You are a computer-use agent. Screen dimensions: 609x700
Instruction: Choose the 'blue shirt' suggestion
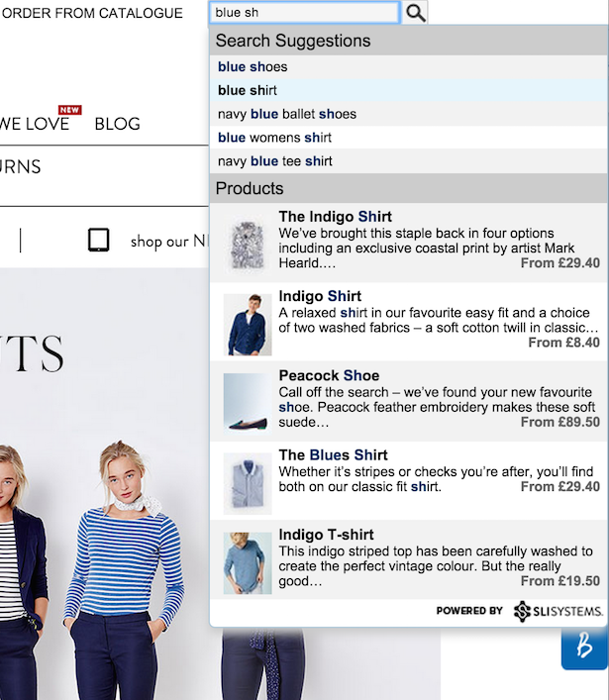[248, 90]
